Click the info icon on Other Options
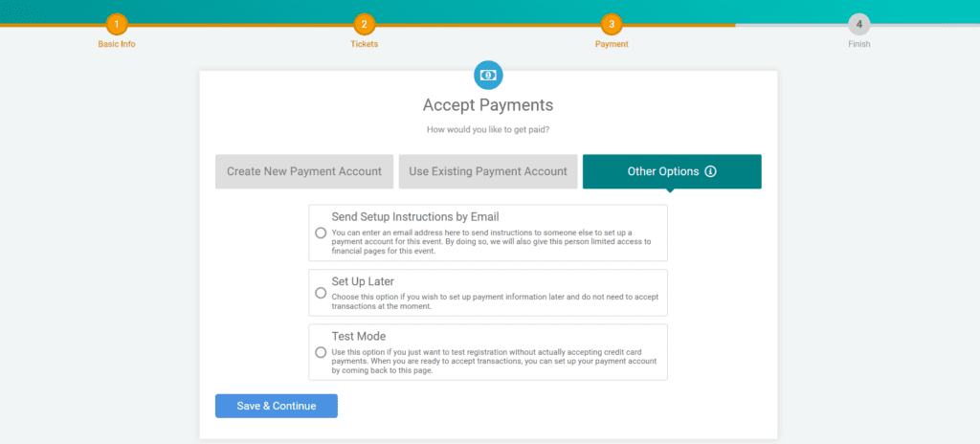The width and height of the screenshot is (980, 444). coord(711,171)
